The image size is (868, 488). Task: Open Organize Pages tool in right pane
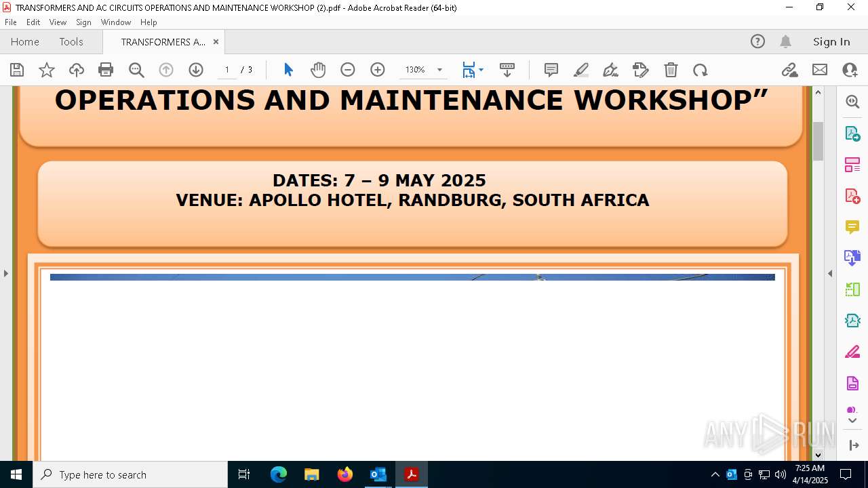click(x=852, y=165)
